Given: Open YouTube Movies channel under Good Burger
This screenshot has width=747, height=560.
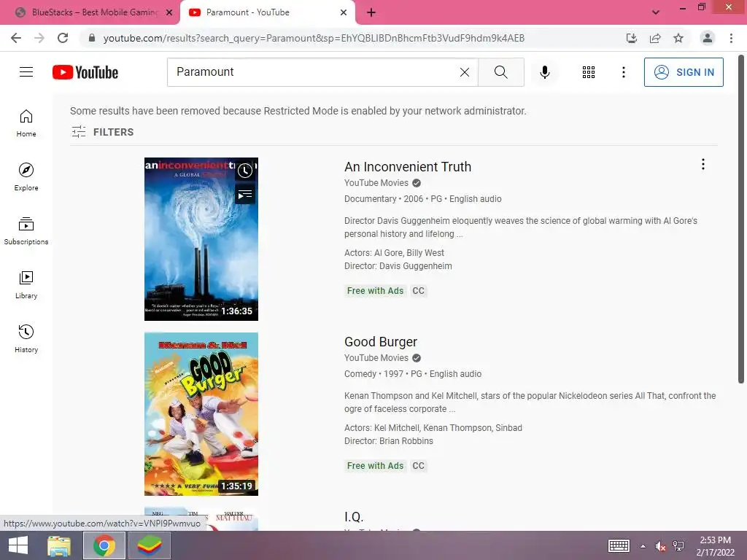Looking at the screenshot, I should point(376,358).
